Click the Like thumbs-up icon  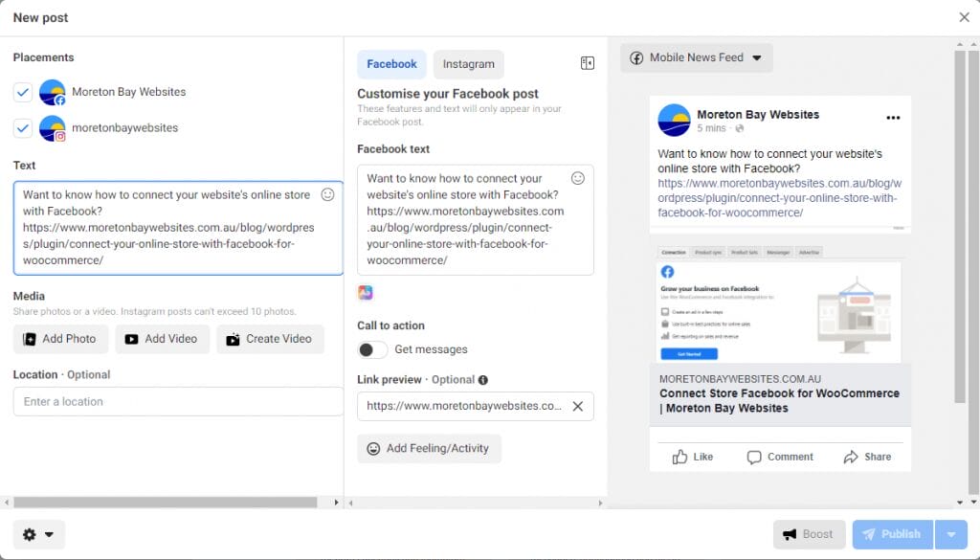pos(679,457)
